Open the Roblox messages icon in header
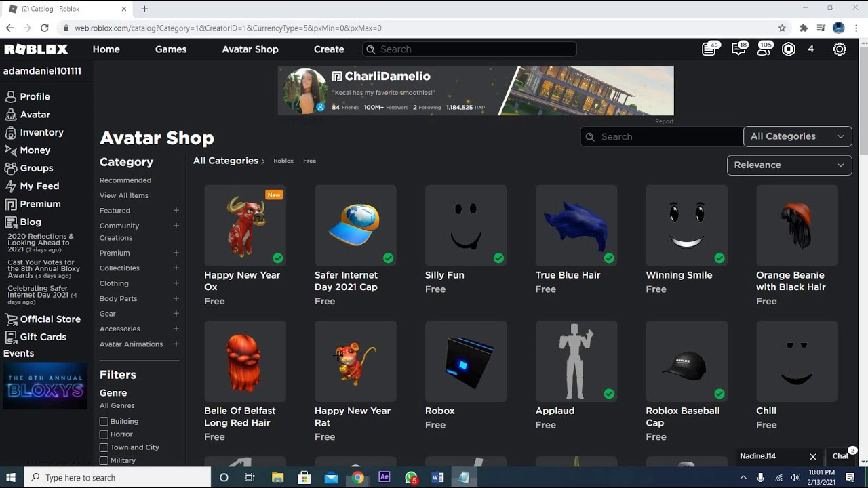 tap(710, 49)
